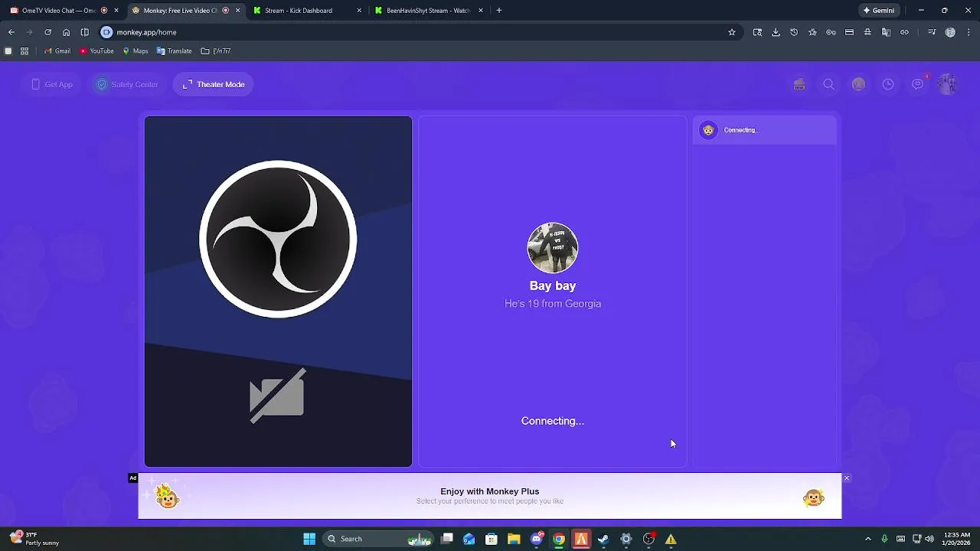Click the crowned monkey icon in the banner
This screenshot has width=980, height=551.
coord(167,497)
